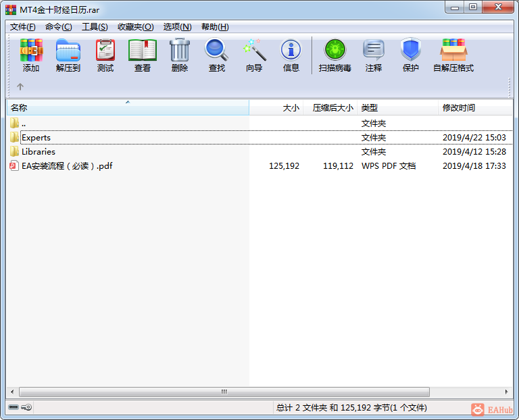Screen dimensions: 519x420
Task: Click the Libraries folder icon
Action: [14, 151]
